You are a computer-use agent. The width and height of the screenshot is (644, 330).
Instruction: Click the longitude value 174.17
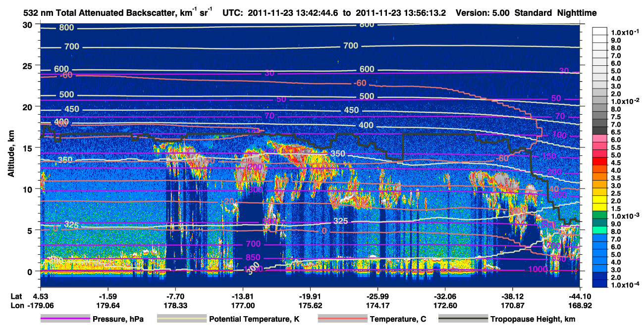377,305
